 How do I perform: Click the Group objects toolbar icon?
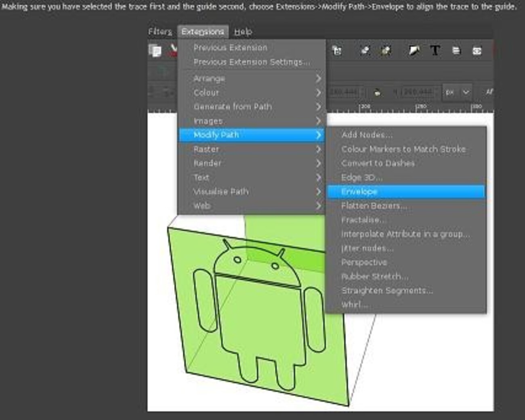pyautogui.click(x=337, y=50)
